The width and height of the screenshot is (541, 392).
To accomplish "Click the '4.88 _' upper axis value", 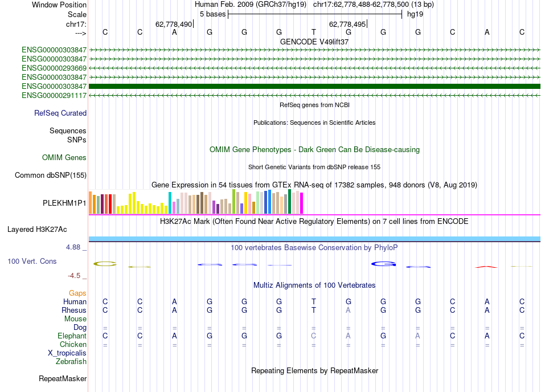I will click(x=76, y=247).
